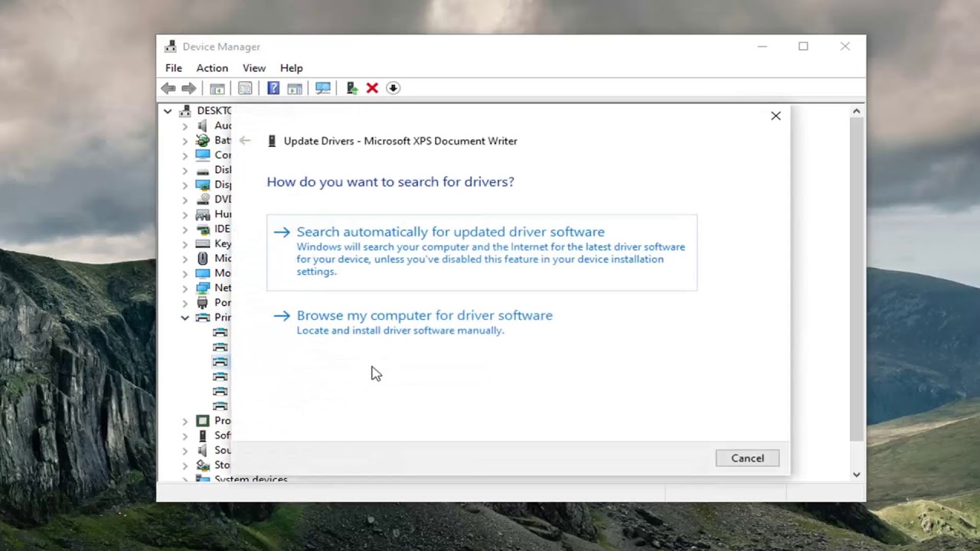Select the Ports icon in the tree
980x551 pixels.
click(203, 302)
